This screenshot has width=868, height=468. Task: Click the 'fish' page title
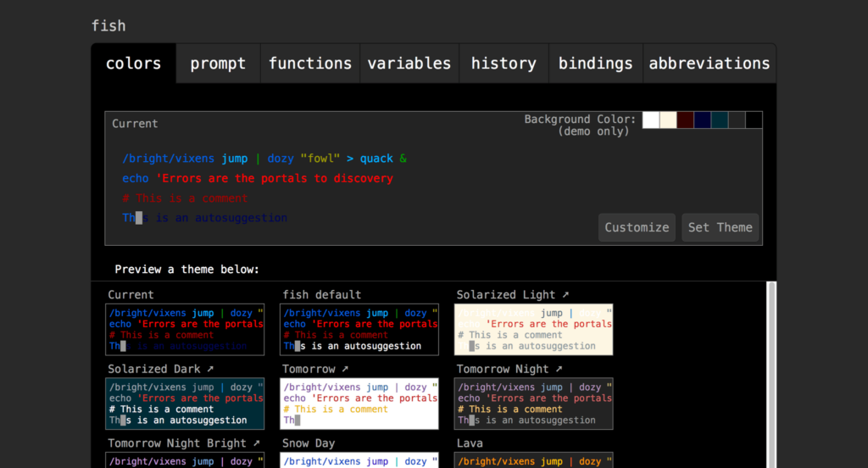[108, 26]
